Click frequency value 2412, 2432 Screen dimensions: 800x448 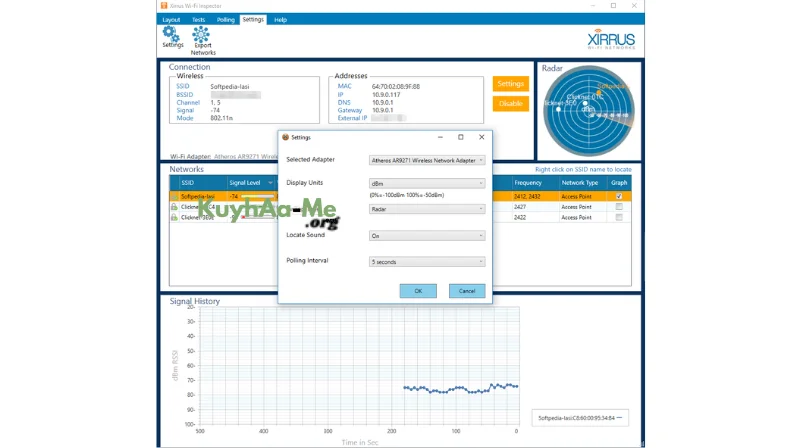[x=527, y=196]
